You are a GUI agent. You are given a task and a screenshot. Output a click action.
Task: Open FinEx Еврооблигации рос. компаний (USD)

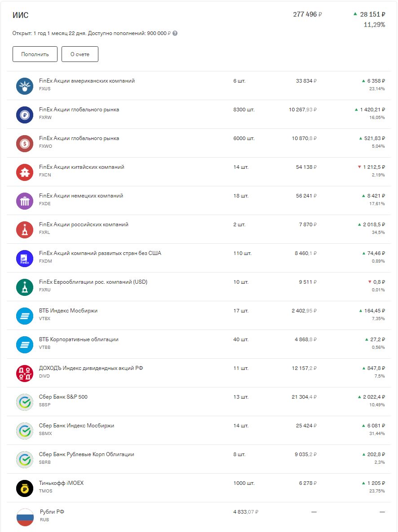click(x=199, y=287)
